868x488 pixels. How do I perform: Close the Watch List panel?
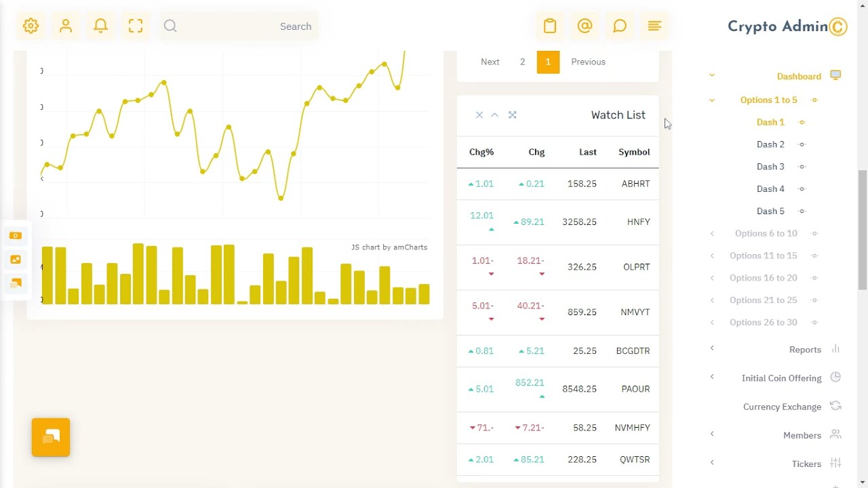click(479, 115)
